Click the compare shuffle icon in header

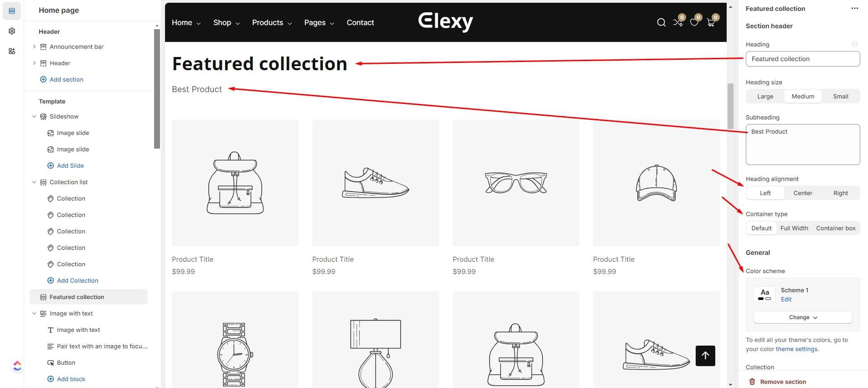[x=677, y=23]
